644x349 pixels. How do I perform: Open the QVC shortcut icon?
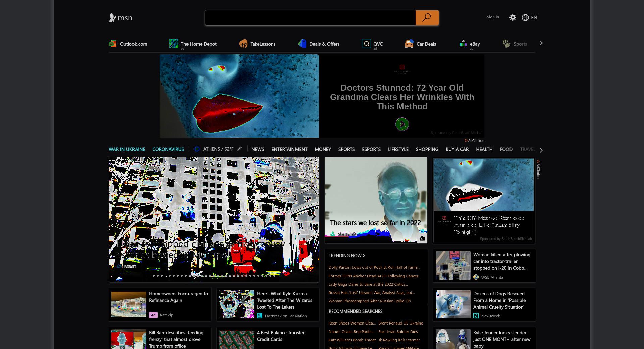[x=366, y=44]
